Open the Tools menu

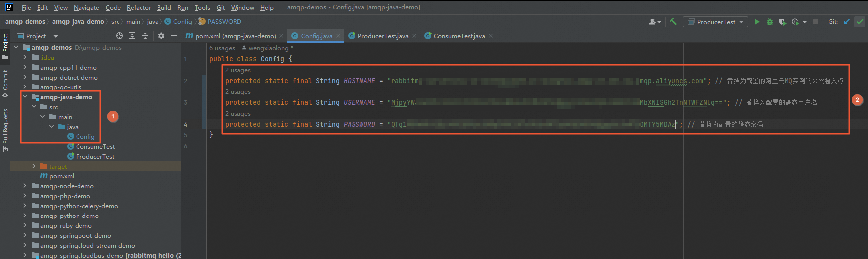click(202, 7)
